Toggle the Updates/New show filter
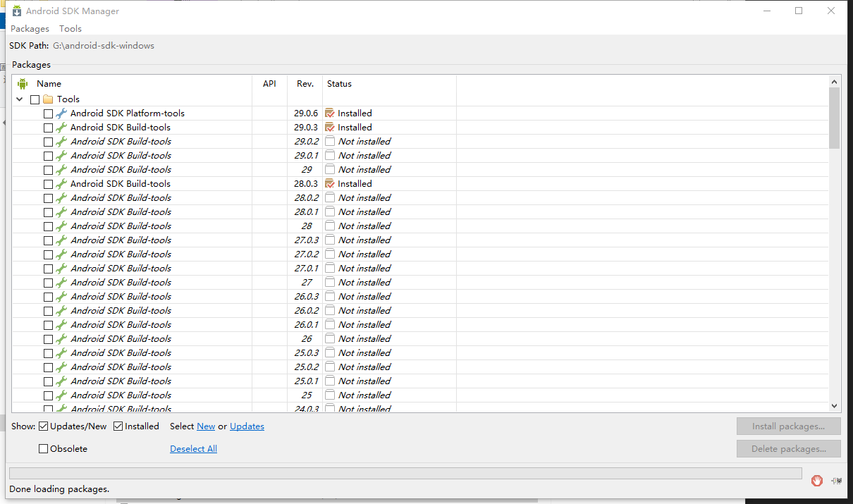Viewport: 853px width, 504px height. (x=44, y=426)
